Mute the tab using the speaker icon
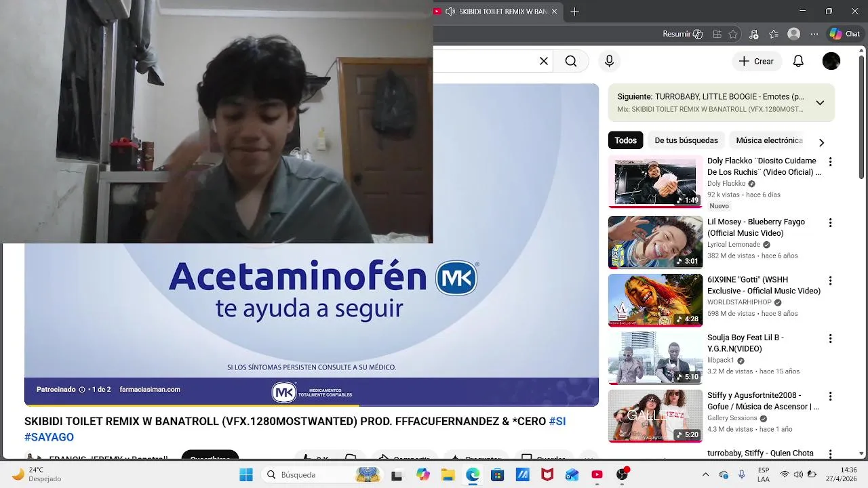 click(450, 12)
